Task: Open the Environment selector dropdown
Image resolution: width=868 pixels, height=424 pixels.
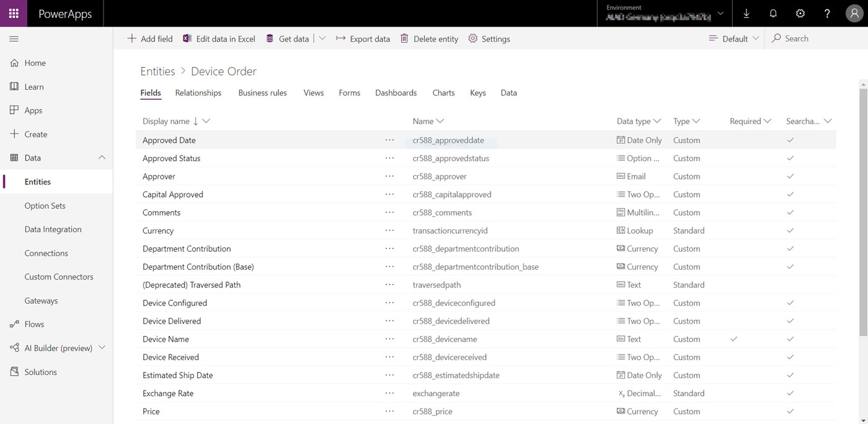Action: pyautogui.click(x=720, y=13)
